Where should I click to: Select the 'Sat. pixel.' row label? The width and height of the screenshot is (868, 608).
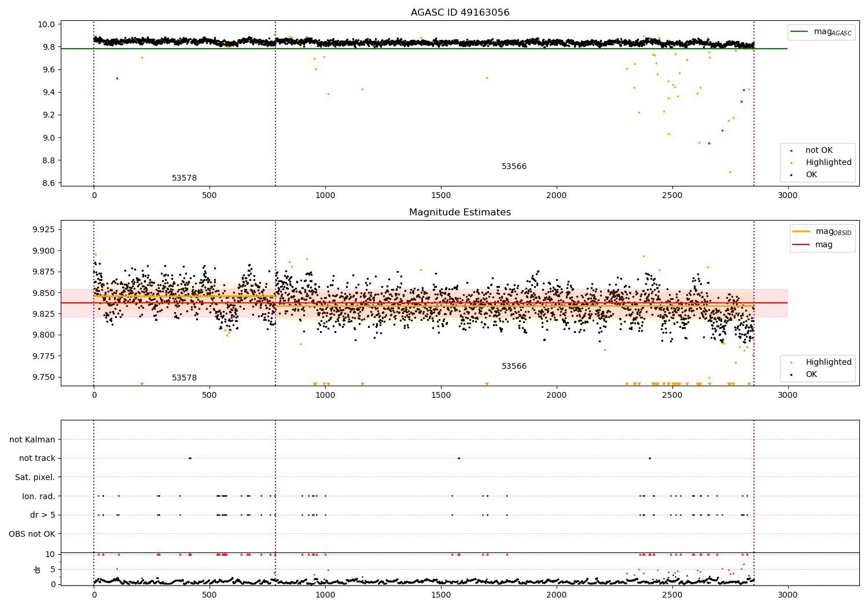[x=35, y=478]
